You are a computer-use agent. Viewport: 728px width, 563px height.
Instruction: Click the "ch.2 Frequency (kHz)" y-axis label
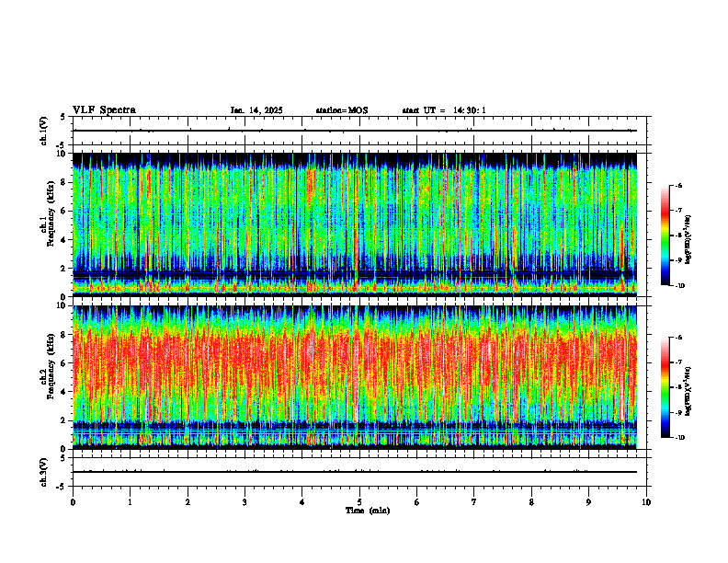[x=48, y=366]
